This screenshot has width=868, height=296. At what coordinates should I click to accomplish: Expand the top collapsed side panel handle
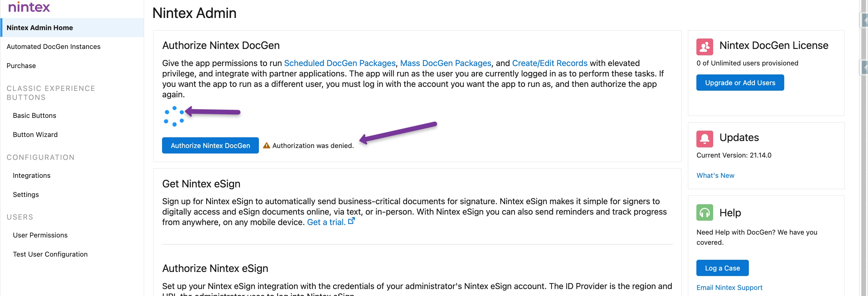tap(865, 20)
